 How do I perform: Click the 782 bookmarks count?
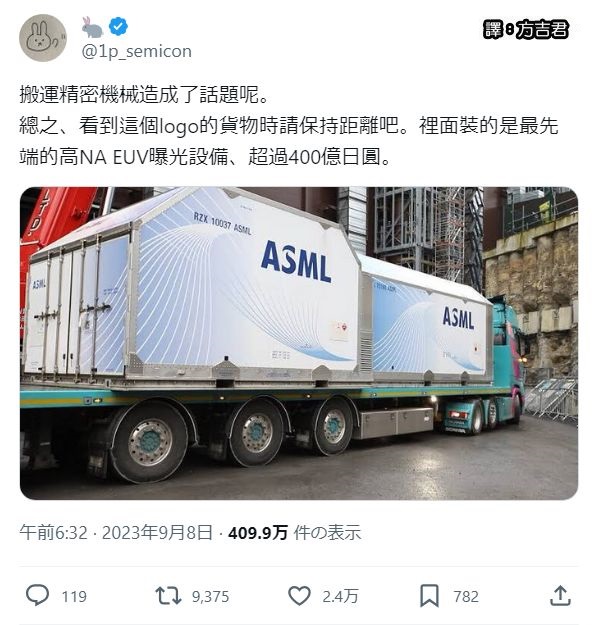[x=466, y=596]
